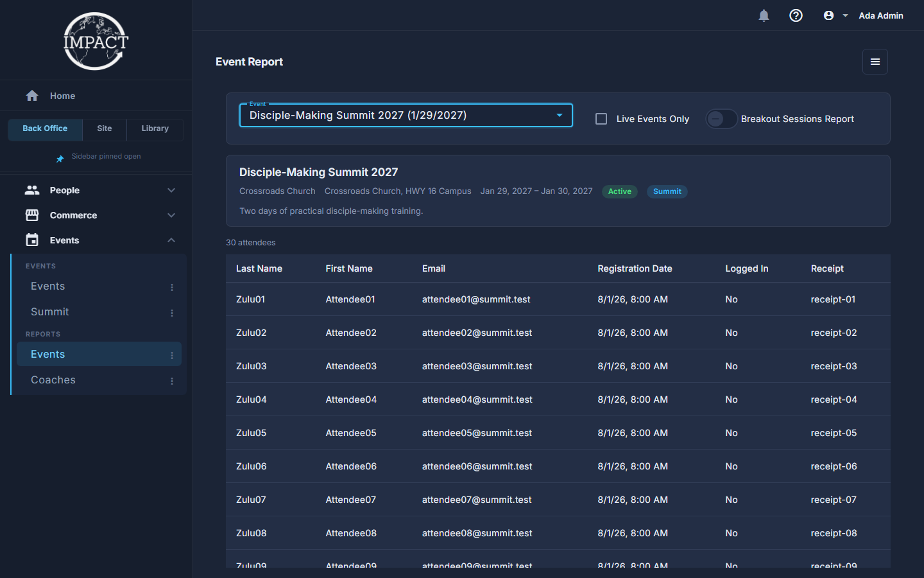Click the IMPACT globe logo
The width and height of the screenshot is (924, 578).
96,41
